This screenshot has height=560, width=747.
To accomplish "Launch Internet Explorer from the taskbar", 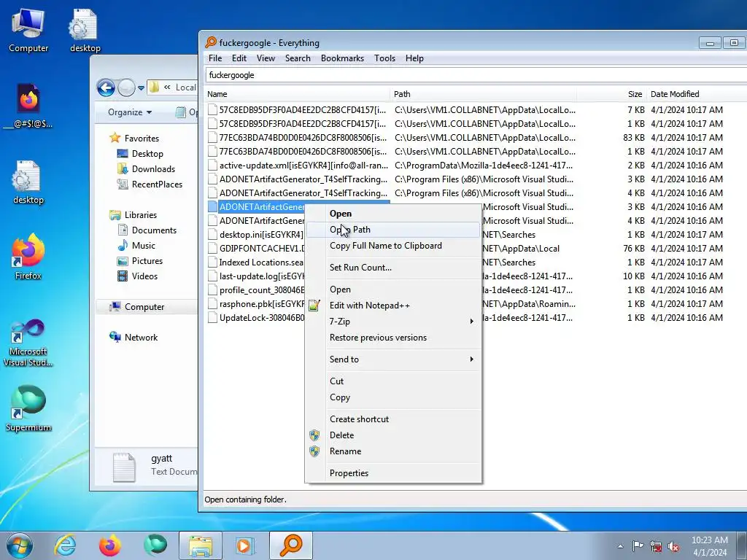I will coord(65,545).
